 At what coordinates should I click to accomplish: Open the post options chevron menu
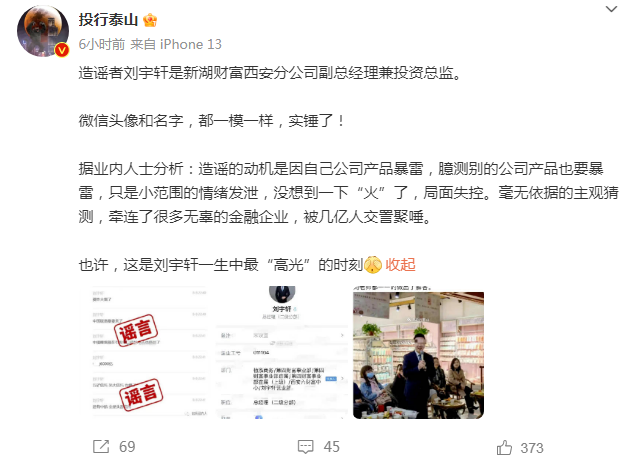pos(612,9)
